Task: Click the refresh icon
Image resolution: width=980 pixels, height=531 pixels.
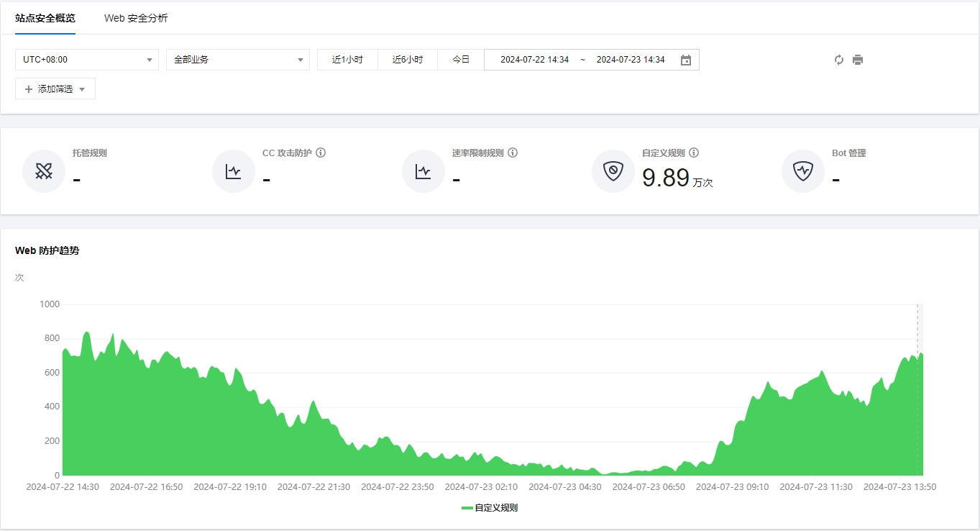Action: pyautogui.click(x=838, y=60)
